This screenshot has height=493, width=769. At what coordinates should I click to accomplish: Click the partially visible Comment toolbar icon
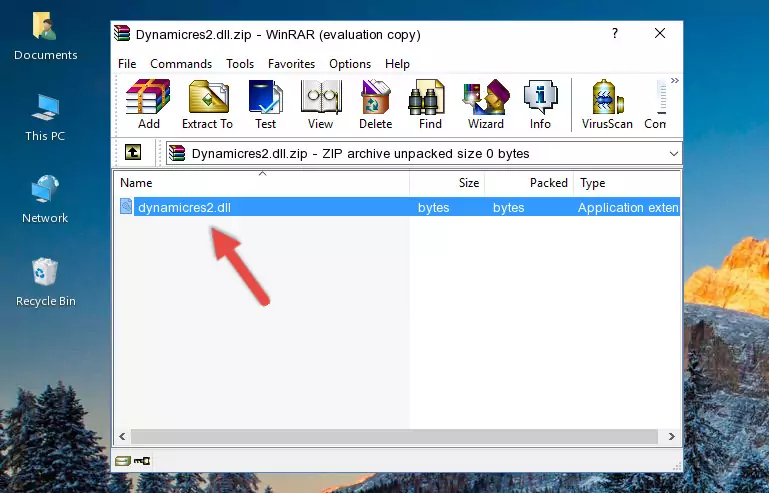(656, 104)
